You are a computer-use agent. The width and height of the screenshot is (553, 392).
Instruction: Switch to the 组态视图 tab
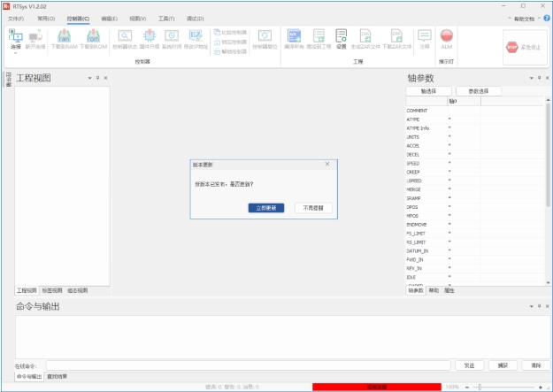tap(78, 290)
